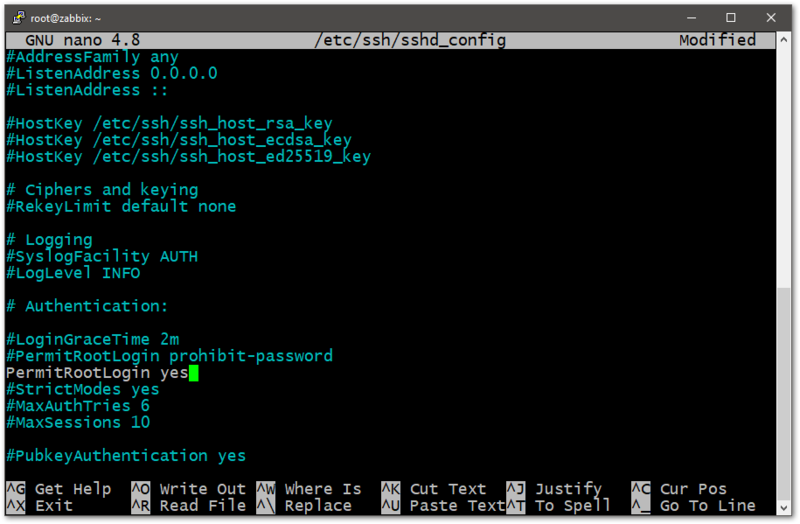The width and height of the screenshot is (800, 524).
Task: Click the Where Is shortcut
Action: coord(322,489)
